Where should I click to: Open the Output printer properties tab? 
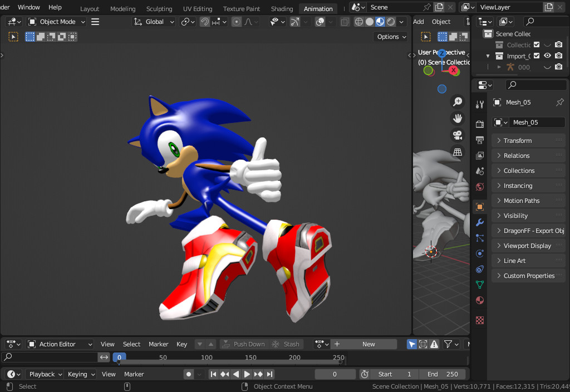(x=479, y=140)
